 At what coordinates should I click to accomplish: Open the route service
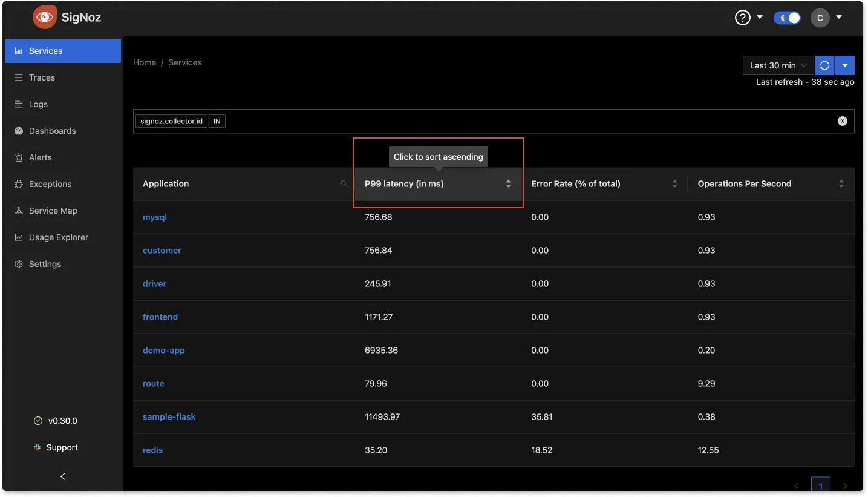(154, 384)
